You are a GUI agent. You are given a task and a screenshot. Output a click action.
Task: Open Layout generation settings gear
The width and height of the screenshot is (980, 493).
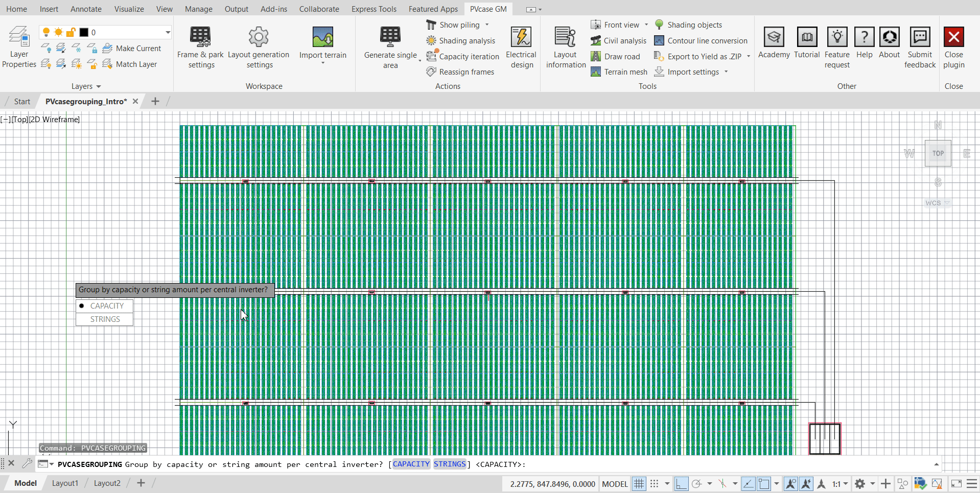(x=259, y=38)
